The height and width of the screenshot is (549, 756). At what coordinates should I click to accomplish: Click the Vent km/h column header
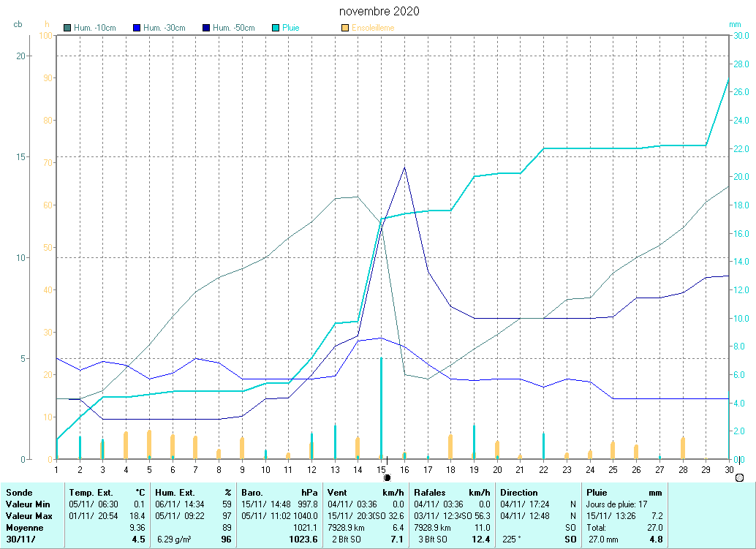pos(366,493)
